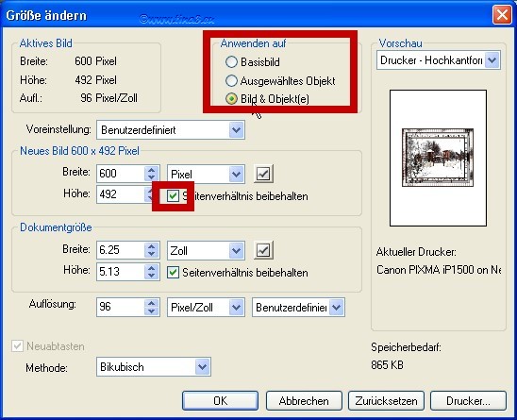Open the Methode Bikubisch dropdown
Viewport: 517px width, 420px height.
coord(154,366)
